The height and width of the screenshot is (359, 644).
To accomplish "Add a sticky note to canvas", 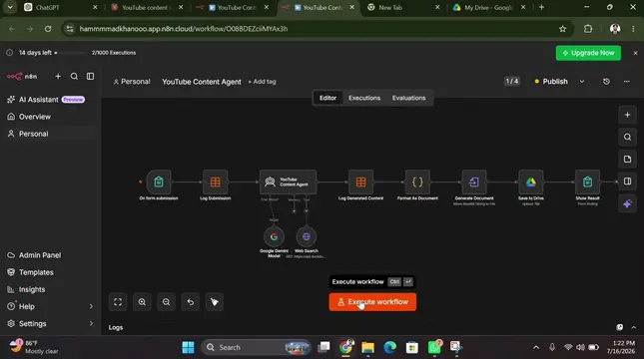I will point(627,160).
